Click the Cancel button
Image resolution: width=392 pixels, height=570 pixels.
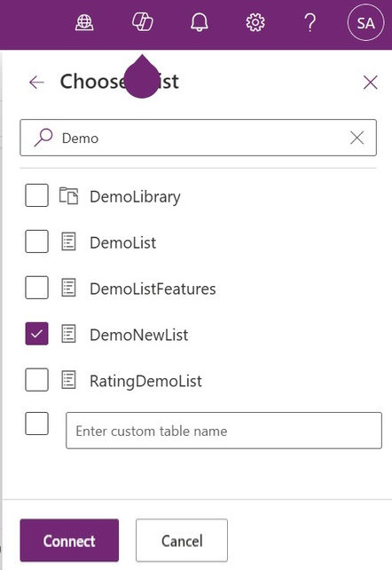tap(182, 540)
